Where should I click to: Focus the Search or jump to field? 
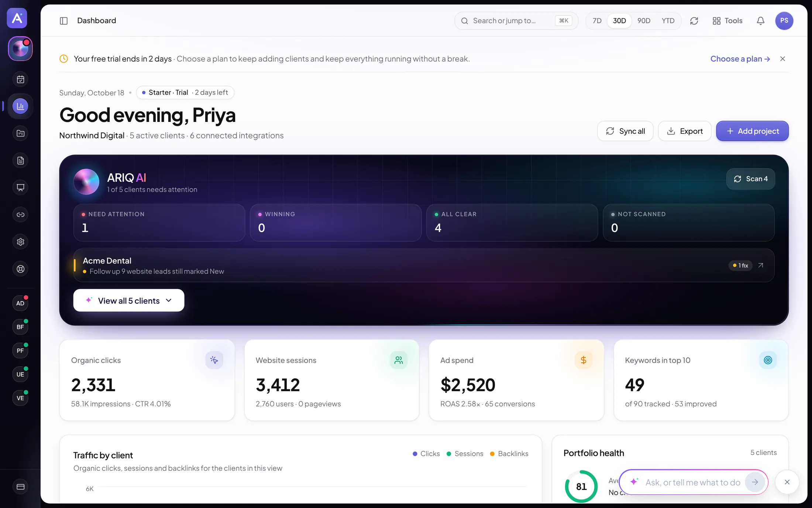(516, 21)
